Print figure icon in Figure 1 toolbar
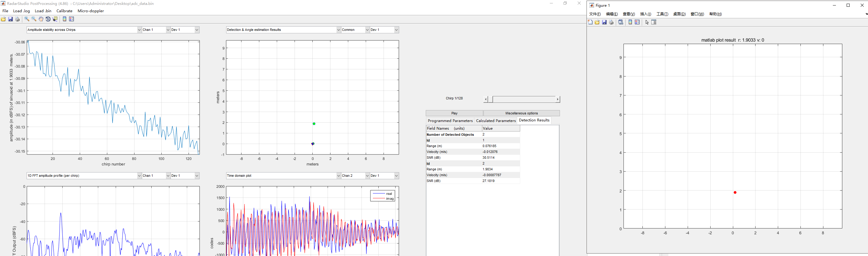Image resolution: width=868 pixels, height=256 pixels. click(611, 22)
